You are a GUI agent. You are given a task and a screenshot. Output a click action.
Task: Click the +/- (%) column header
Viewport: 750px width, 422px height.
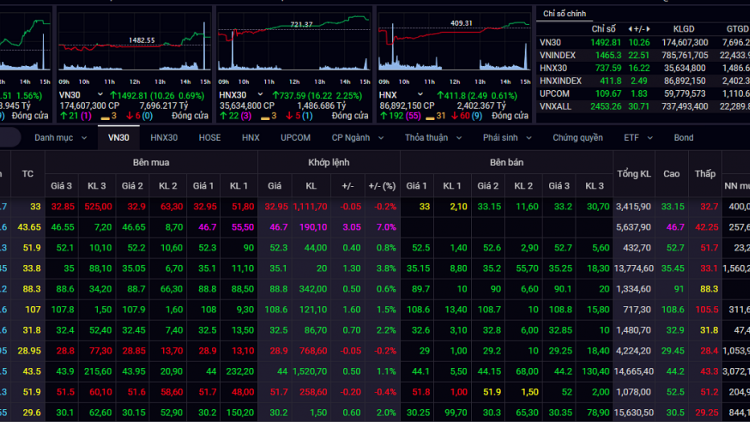(381, 185)
